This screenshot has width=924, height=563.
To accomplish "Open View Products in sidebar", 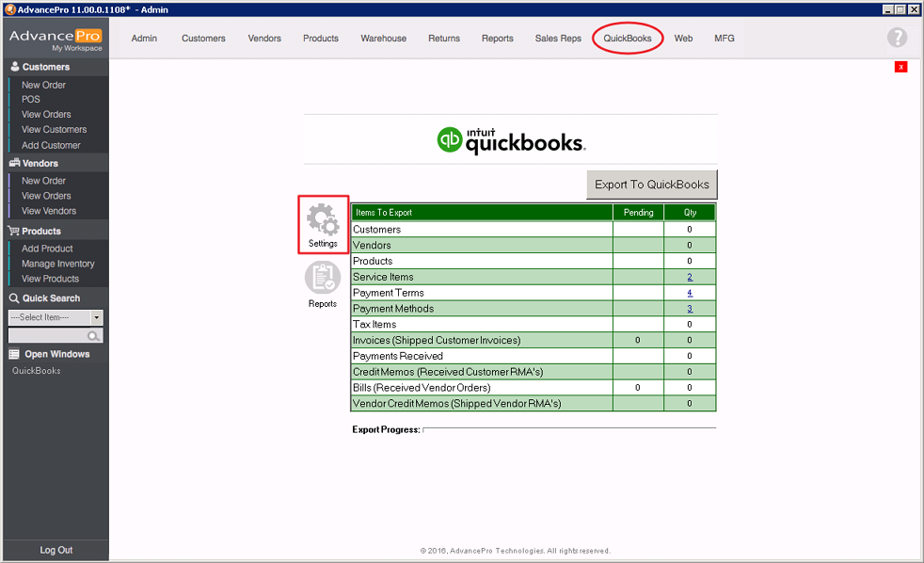I will [50, 279].
